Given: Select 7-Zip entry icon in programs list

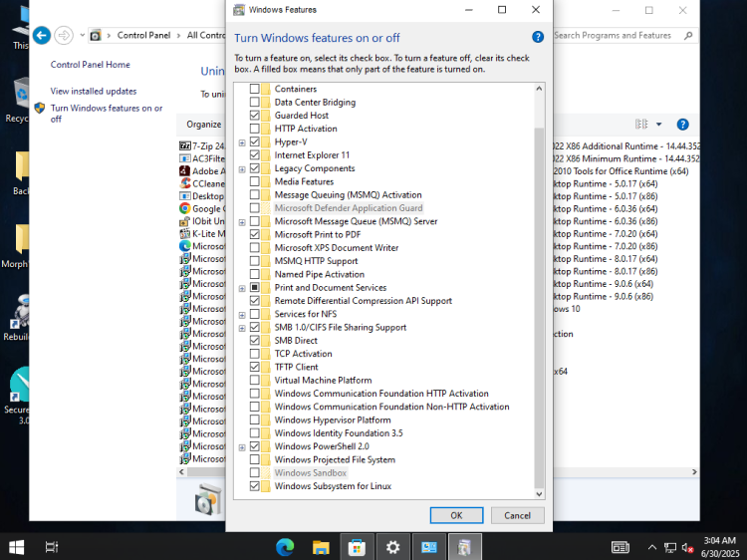Looking at the screenshot, I should tap(185, 145).
